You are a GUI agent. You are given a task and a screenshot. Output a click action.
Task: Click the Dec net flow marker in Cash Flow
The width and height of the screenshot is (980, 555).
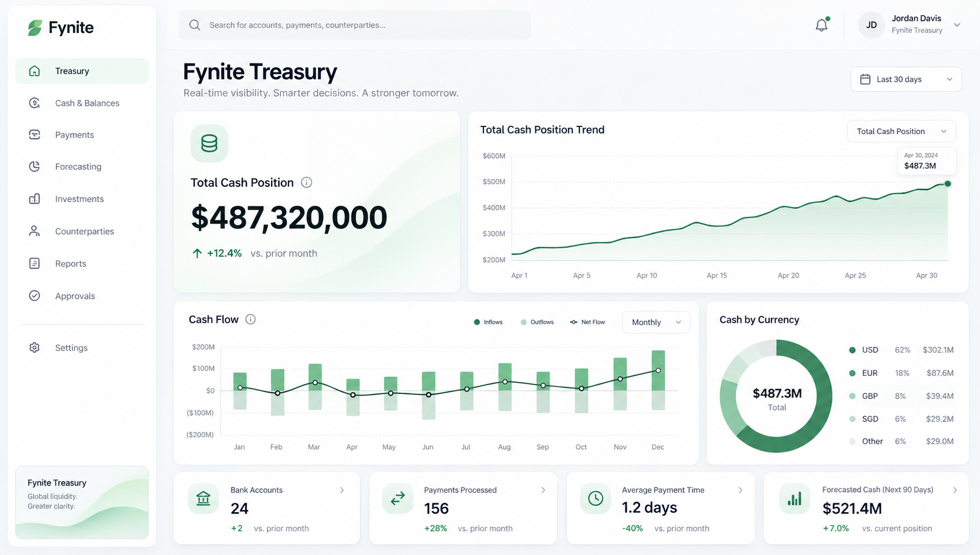point(658,370)
